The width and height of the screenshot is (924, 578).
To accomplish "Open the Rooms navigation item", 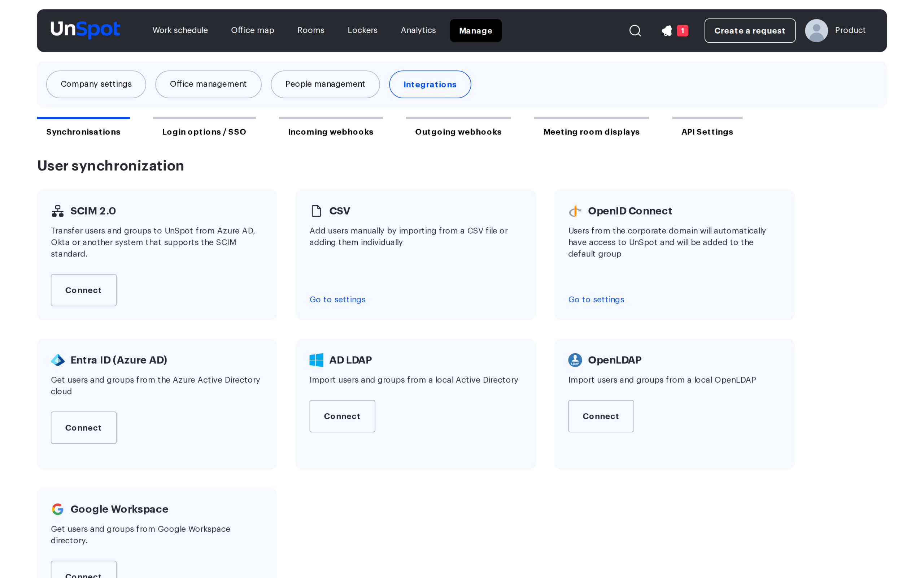I will [x=311, y=30].
